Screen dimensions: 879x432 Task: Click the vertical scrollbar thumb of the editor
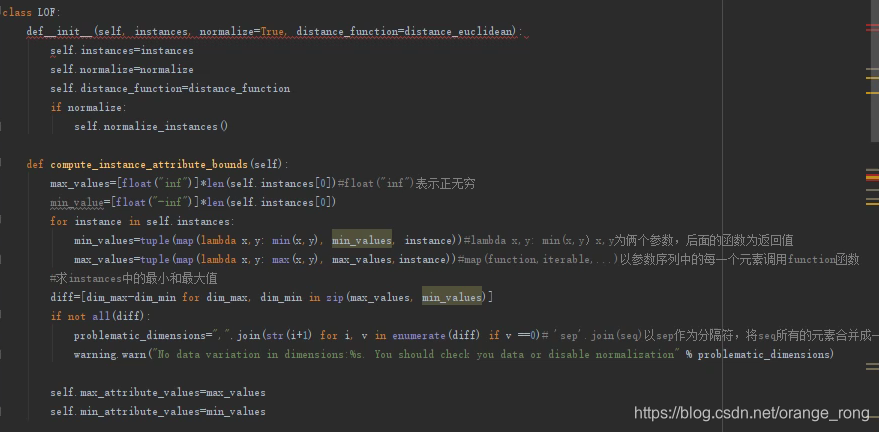point(876,71)
